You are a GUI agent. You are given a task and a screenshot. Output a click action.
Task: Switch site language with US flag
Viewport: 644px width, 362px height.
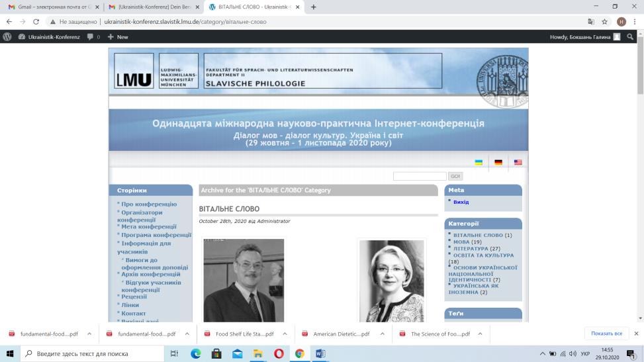click(x=518, y=162)
